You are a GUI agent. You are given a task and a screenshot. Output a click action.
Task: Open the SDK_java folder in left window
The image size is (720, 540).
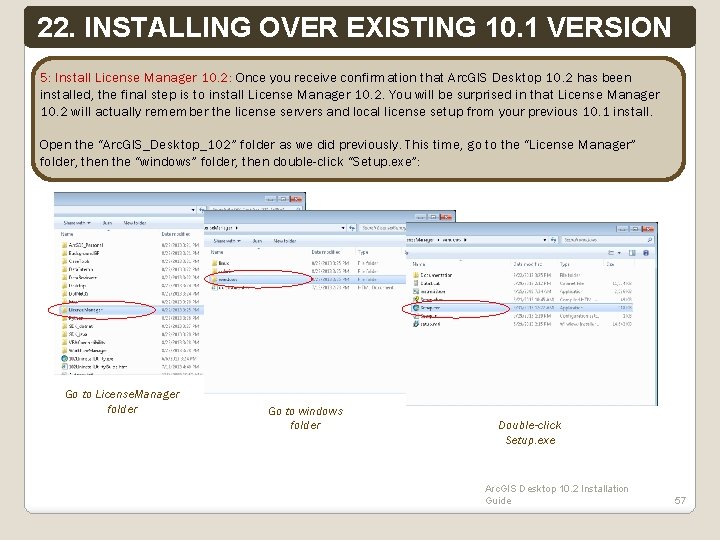pyautogui.click(x=132, y=334)
